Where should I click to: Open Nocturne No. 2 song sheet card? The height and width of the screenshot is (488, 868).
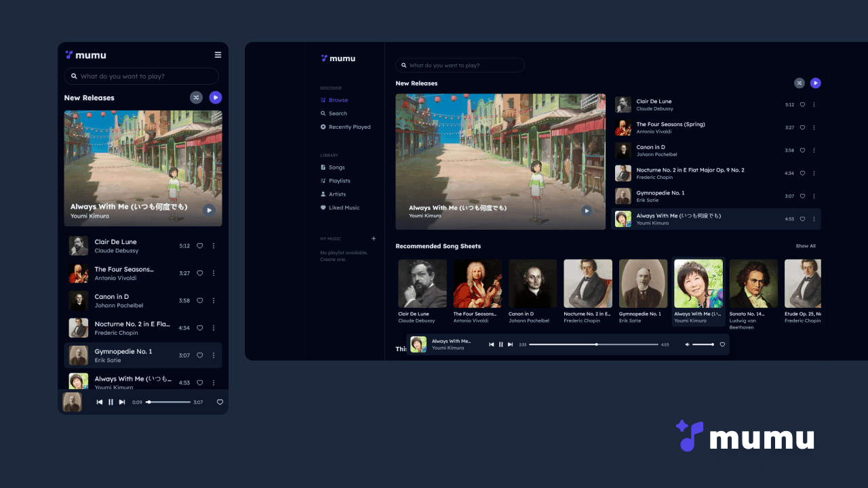[x=588, y=291]
